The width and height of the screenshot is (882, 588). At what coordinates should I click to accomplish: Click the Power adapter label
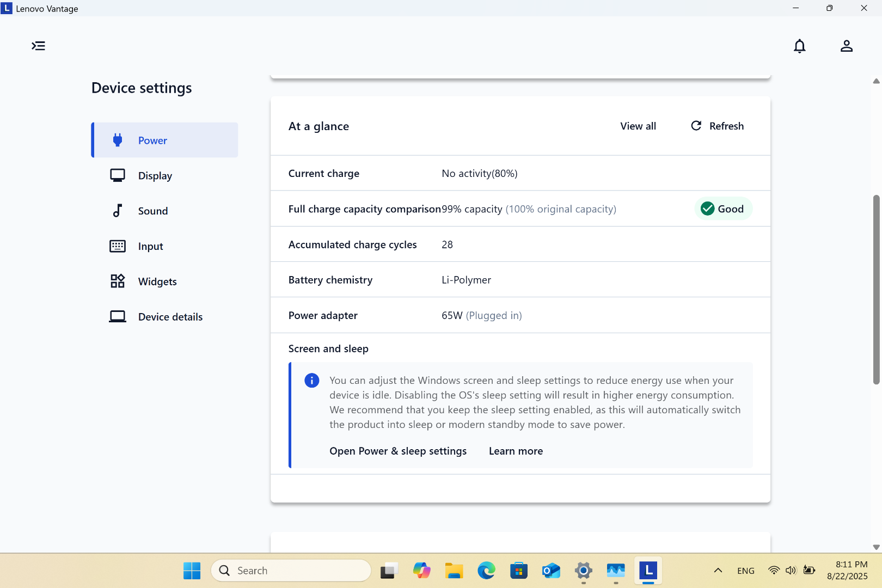click(x=323, y=315)
